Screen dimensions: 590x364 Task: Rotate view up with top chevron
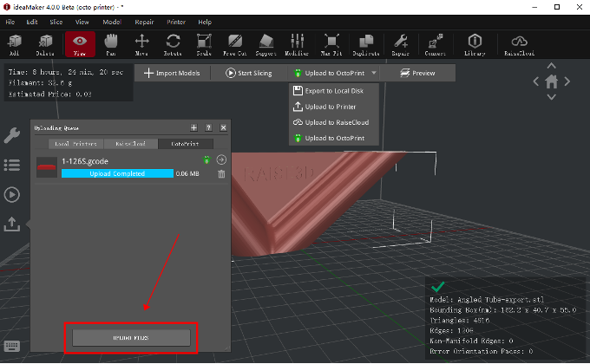(552, 66)
